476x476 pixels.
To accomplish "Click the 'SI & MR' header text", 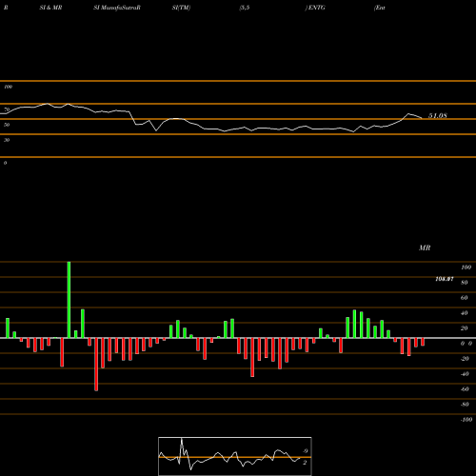I will pyautogui.click(x=50, y=8).
